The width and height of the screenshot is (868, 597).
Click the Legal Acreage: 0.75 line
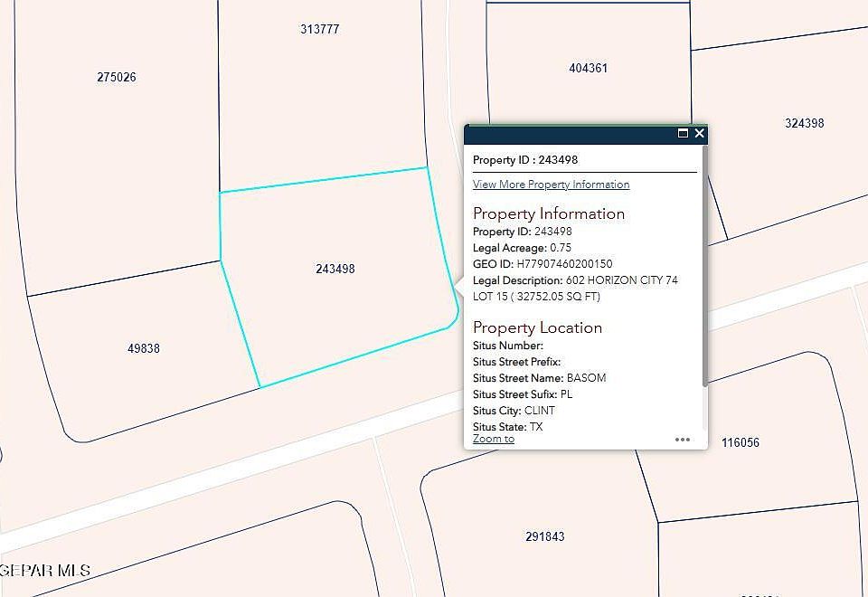[522, 248]
